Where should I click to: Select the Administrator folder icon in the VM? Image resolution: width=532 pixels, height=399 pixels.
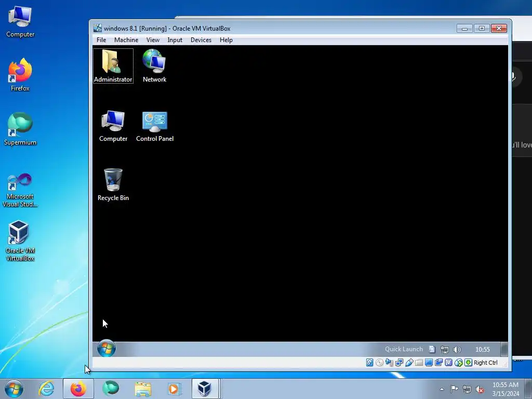113,66
